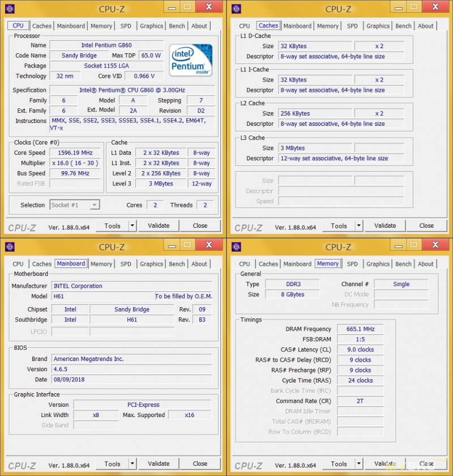Switch to the SPD tab in the Memory window

tap(352, 264)
